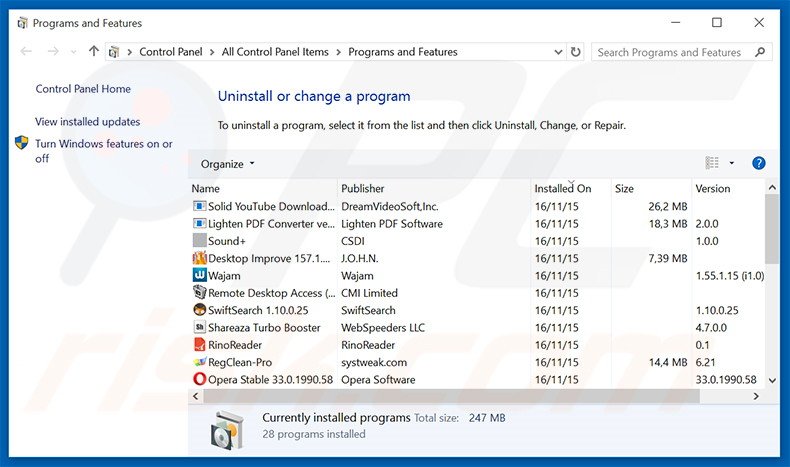Click the Lighten PDF Converter program icon
The width and height of the screenshot is (790, 467).
tap(200, 223)
